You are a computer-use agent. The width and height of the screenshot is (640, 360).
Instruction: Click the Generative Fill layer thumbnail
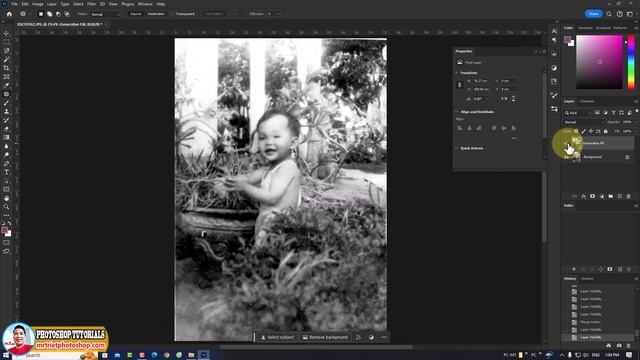pyautogui.click(x=576, y=142)
